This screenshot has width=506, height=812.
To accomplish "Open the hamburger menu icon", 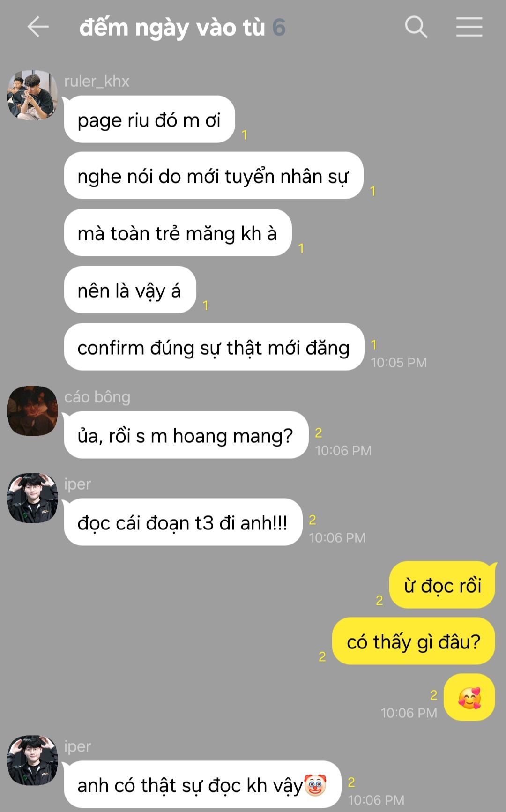I will [x=469, y=27].
